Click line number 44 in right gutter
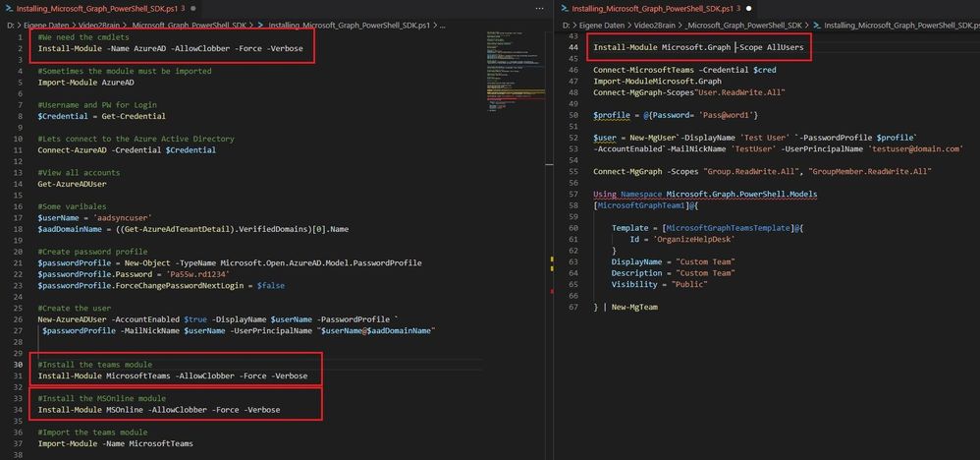Viewport: 980px width, 460px height. click(x=573, y=47)
